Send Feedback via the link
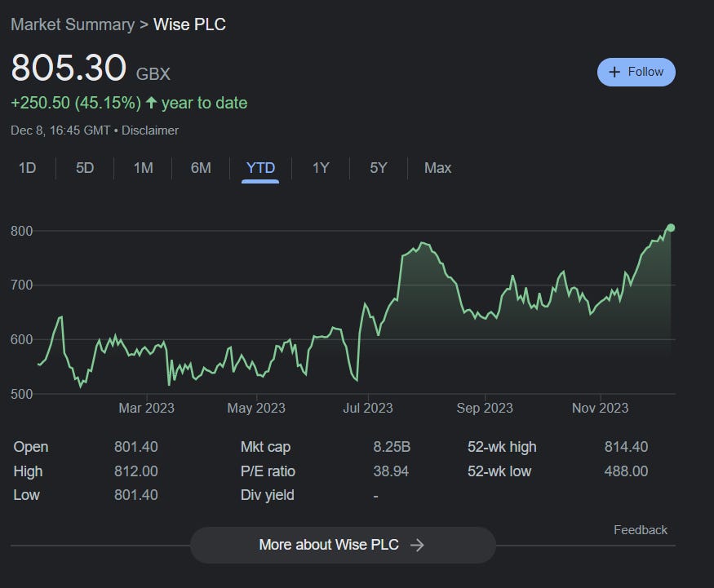714x588 pixels. (x=641, y=530)
